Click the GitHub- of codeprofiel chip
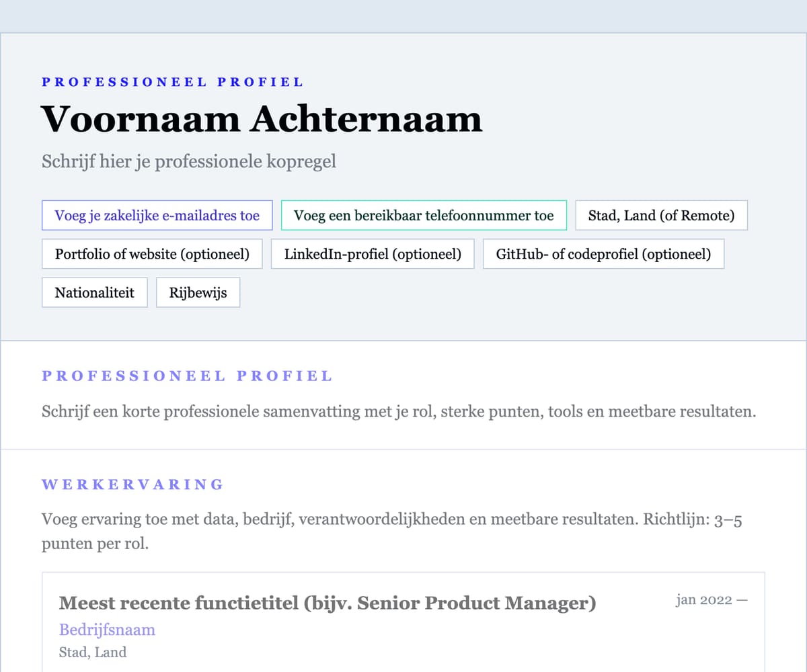The width and height of the screenshot is (807, 672). click(603, 254)
